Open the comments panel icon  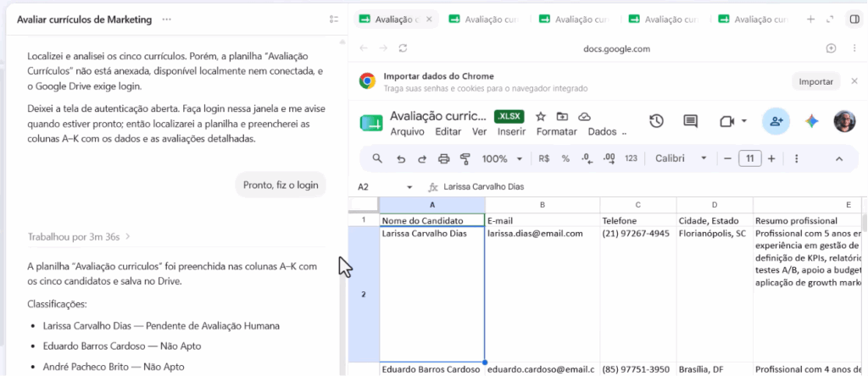[x=690, y=121]
